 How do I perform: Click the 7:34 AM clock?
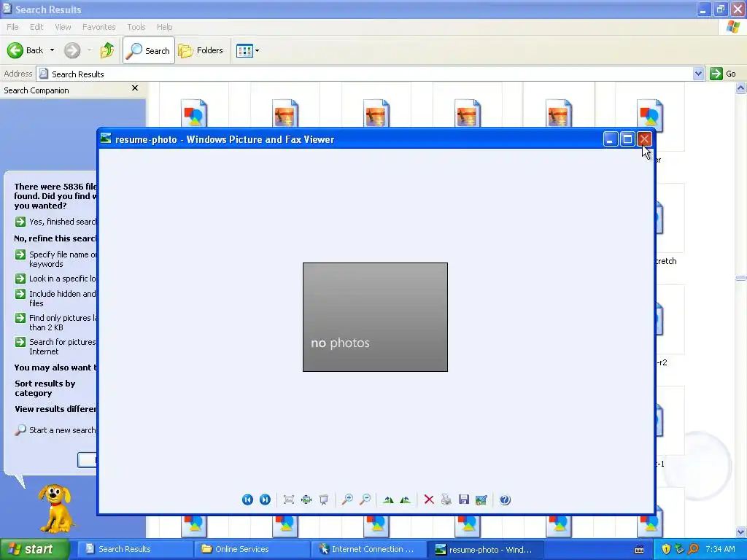click(720, 549)
